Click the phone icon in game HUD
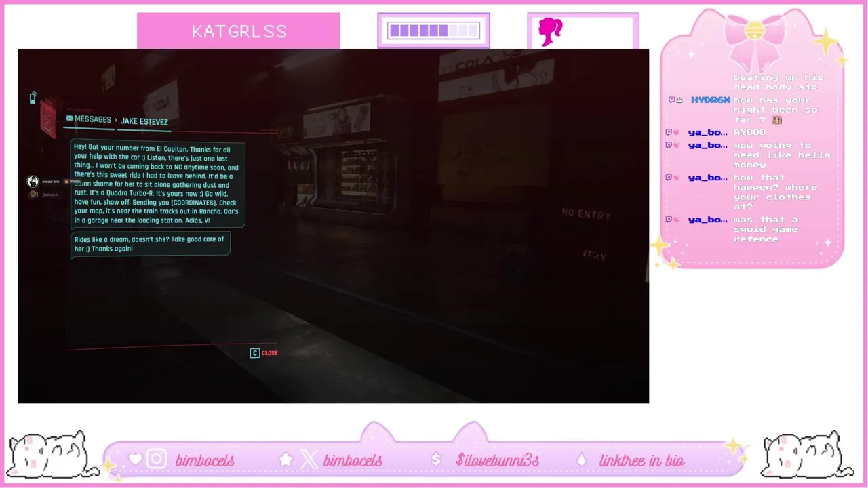The height and width of the screenshot is (488, 868). click(x=33, y=98)
